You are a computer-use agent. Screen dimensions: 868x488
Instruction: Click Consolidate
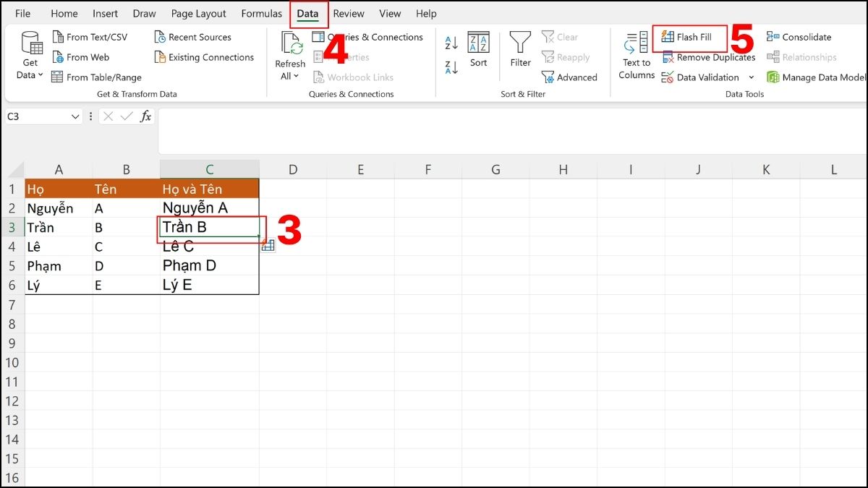click(799, 37)
